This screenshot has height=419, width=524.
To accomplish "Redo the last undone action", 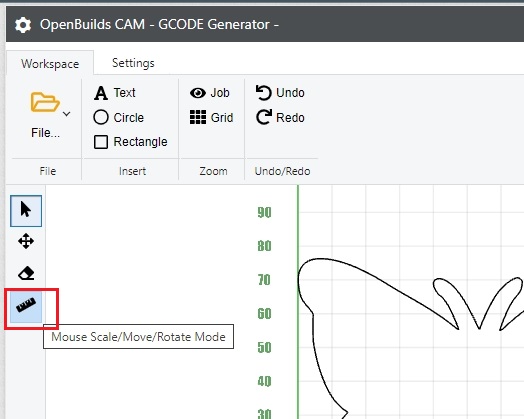I will click(280, 117).
